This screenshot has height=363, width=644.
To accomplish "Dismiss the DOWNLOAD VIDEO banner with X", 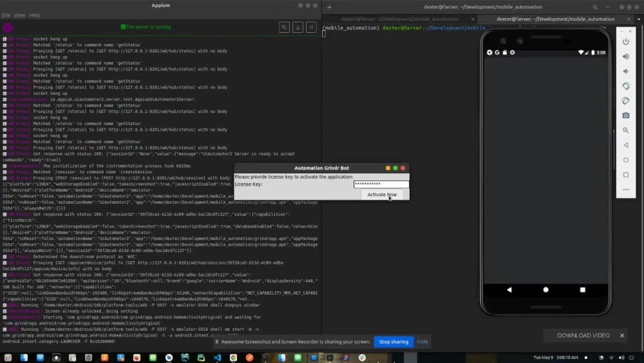I will point(622,335).
